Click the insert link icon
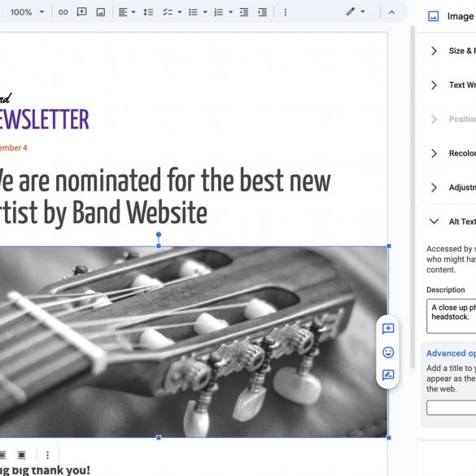 63,12
